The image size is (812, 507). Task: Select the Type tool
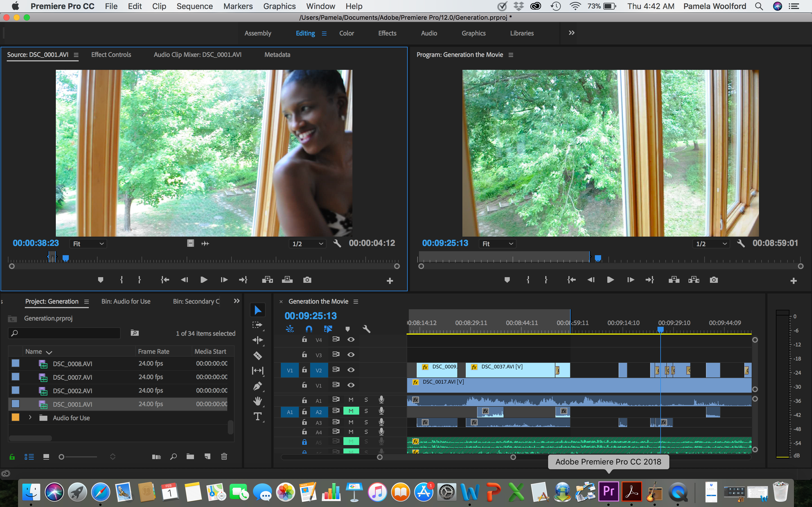pos(257,417)
